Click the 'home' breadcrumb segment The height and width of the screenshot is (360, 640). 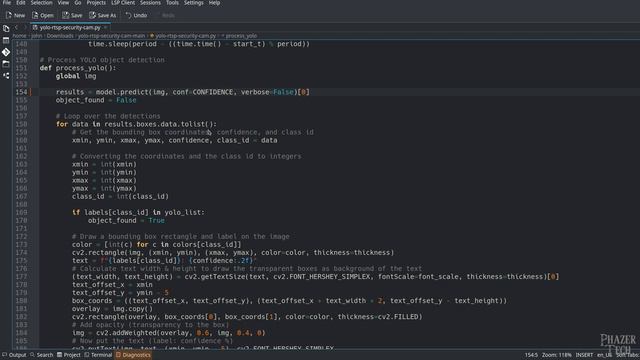[19, 36]
